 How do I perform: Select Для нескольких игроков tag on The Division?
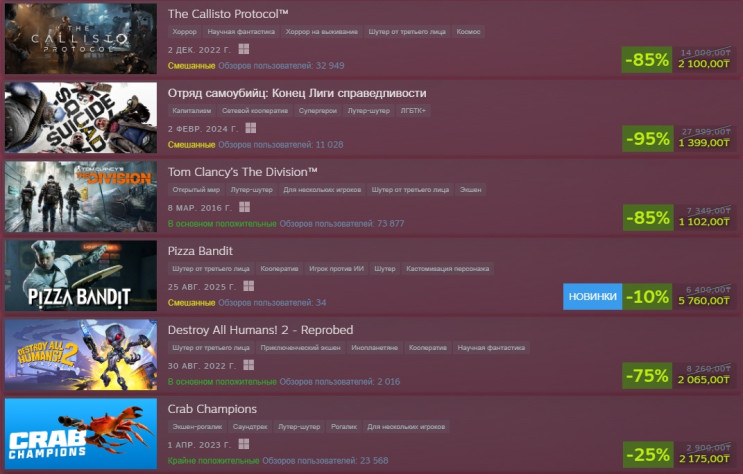[x=322, y=190]
